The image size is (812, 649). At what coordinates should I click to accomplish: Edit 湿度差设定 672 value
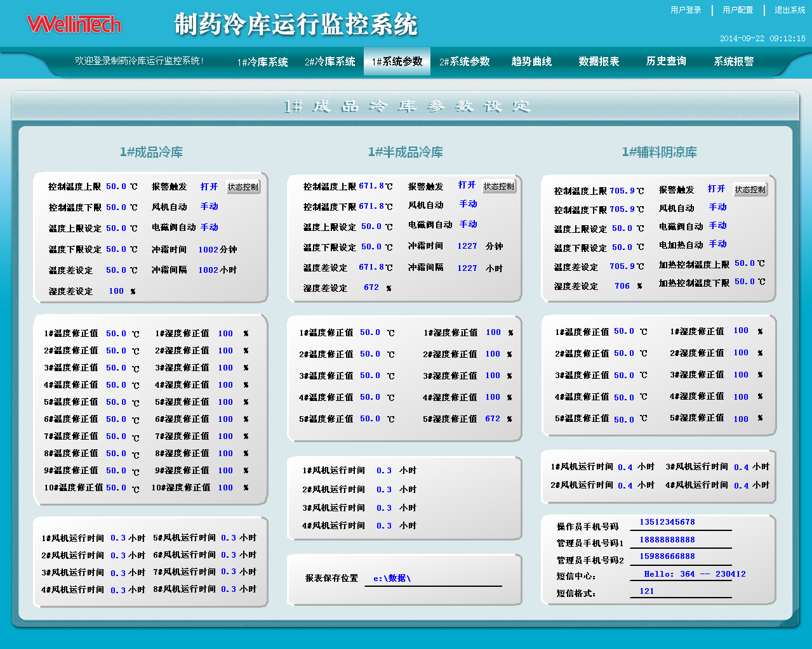pyautogui.click(x=371, y=287)
